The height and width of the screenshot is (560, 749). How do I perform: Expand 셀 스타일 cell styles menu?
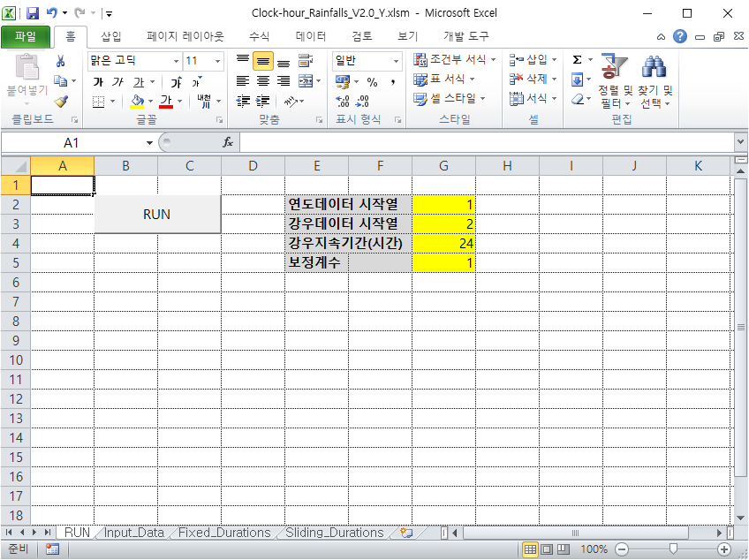tap(449, 98)
